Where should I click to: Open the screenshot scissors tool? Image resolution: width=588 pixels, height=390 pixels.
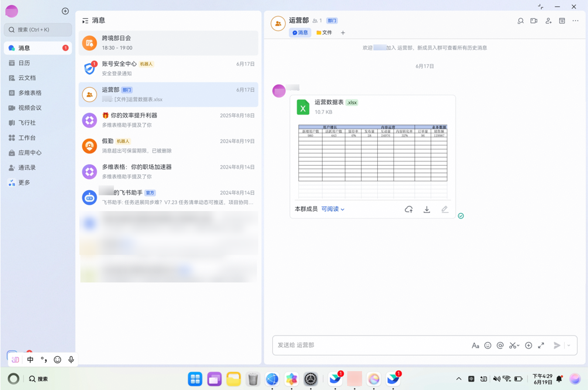pos(514,346)
